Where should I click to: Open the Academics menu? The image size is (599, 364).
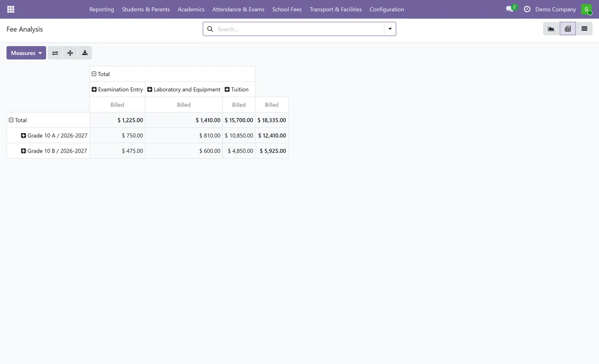tap(191, 9)
